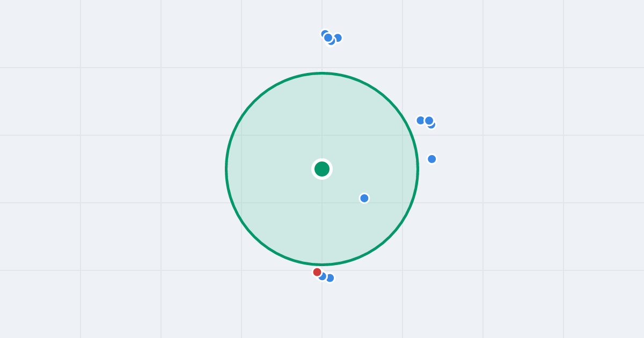
Task: Select the rightmost blue marker in the top cluster
Action: click(338, 38)
